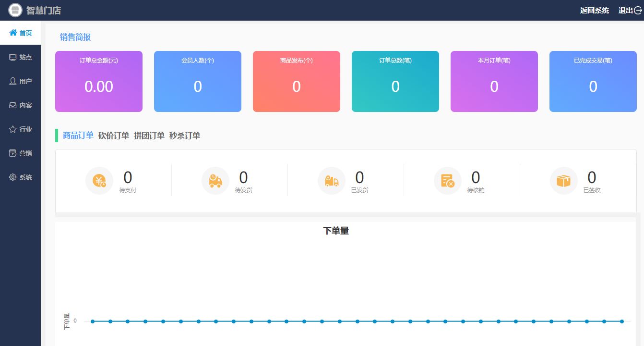Screen dimensions: 644x346
Task: Switch to the 商品订单 tab
Action: [x=78, y=136]
